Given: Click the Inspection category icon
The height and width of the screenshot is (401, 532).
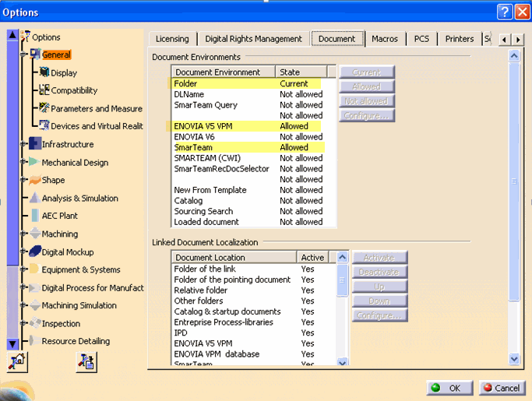Looking at the screenshot, I should point(35,322).
